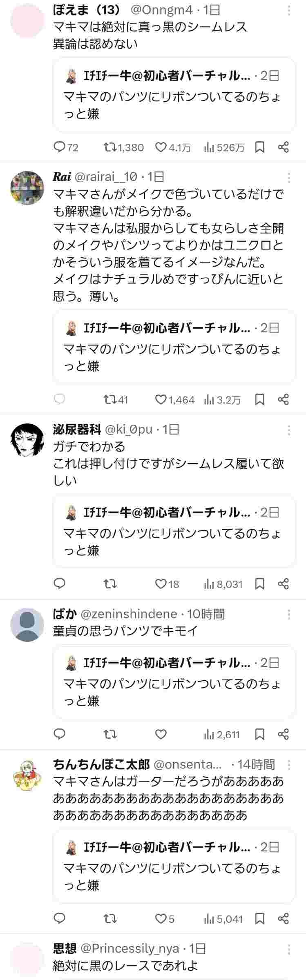
Task: View analytics of ちんちんぽこ太郎's tweet showing 5,041
Action: (x=223, y=919)
